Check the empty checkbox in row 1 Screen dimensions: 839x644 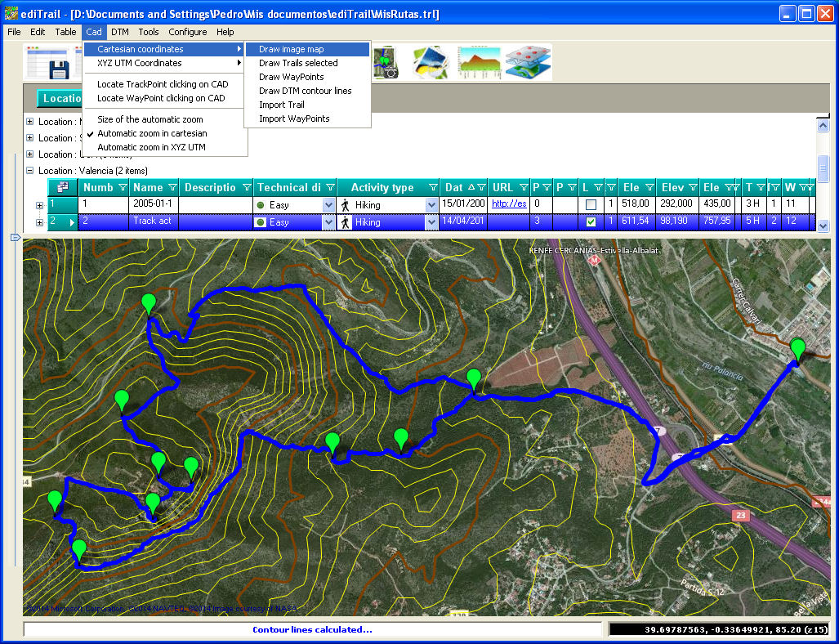(591, 204)
